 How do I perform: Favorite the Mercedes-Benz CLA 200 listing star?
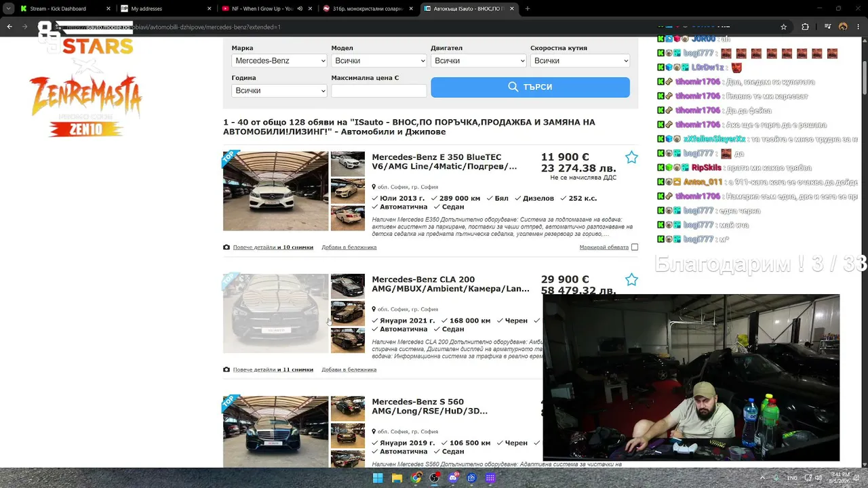point(631,280)
